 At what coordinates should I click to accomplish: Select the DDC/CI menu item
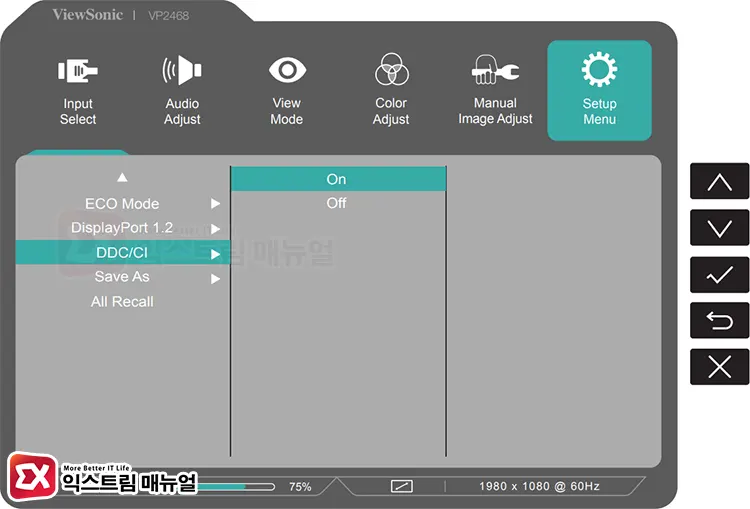tap(121, 253)
